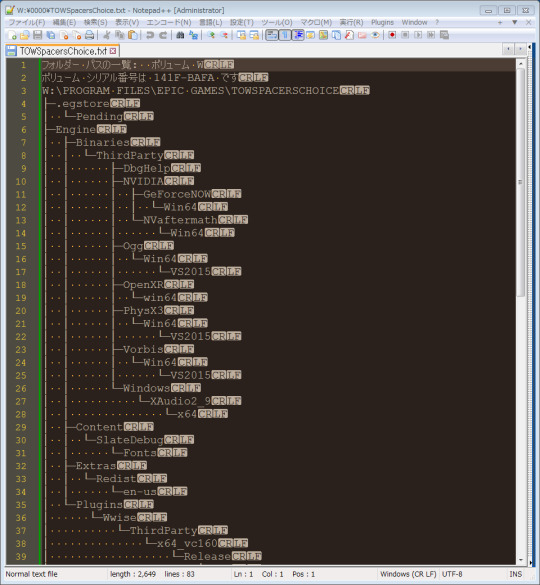The image size is (540, 585).
Task: Open the Window menu
Action: click(x=414, y=22)
